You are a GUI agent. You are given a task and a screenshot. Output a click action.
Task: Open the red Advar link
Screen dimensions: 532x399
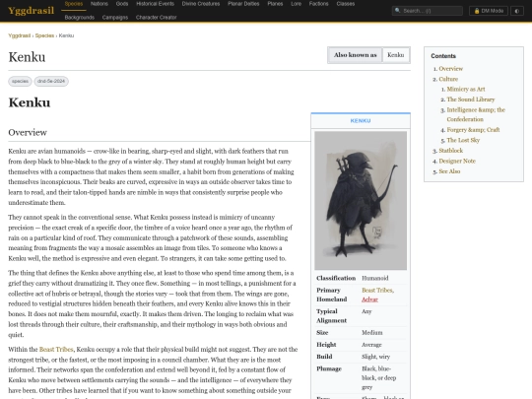pyautogui.click(x=369, y=299)
